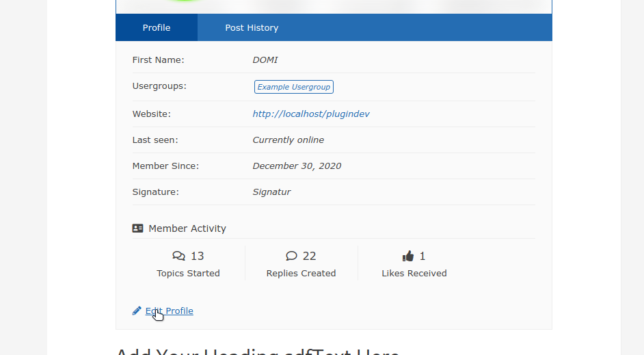
Task: Click the first name value DOMI
Action: (x=265, y=60)
